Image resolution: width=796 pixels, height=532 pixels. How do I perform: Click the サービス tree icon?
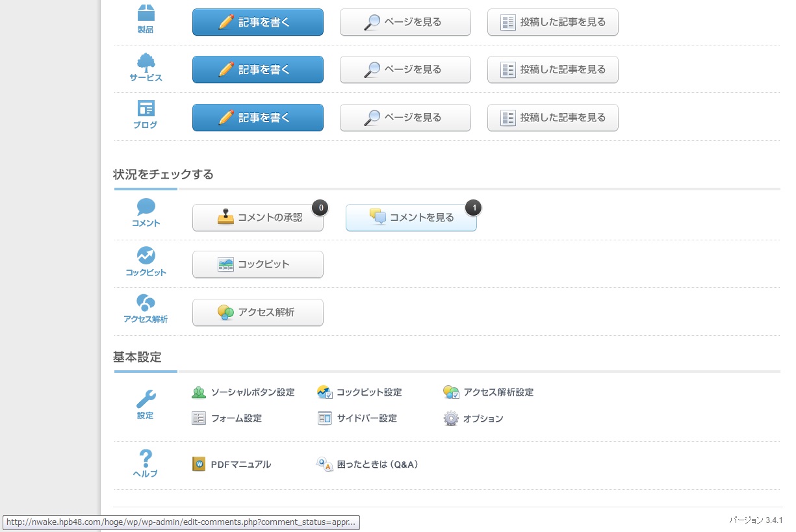[146, 62]
